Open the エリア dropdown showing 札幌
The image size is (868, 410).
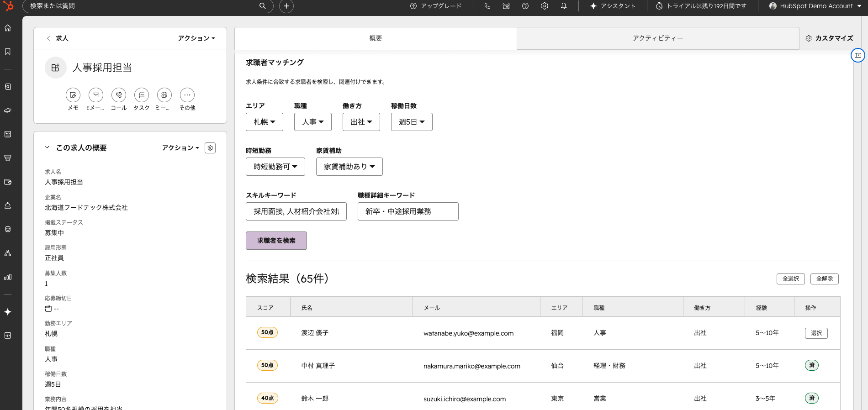click(265, 122)
